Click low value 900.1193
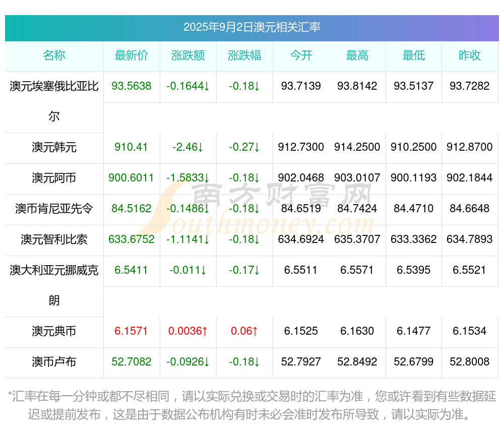The image size is (504, 430). [414, 178]
